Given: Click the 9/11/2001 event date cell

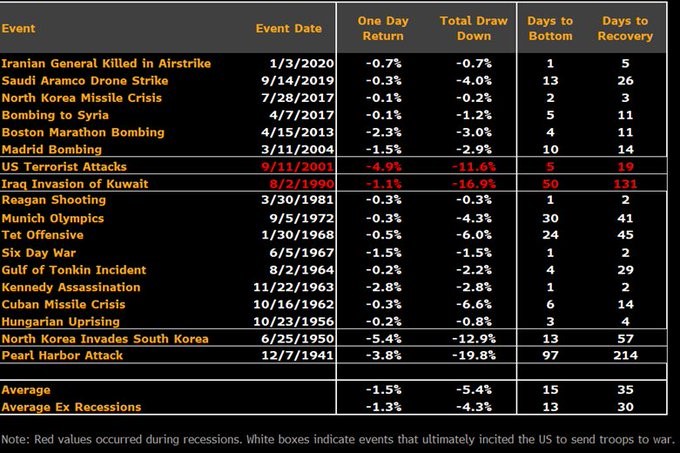Looking at the screenshot, I should pos(304,167).
